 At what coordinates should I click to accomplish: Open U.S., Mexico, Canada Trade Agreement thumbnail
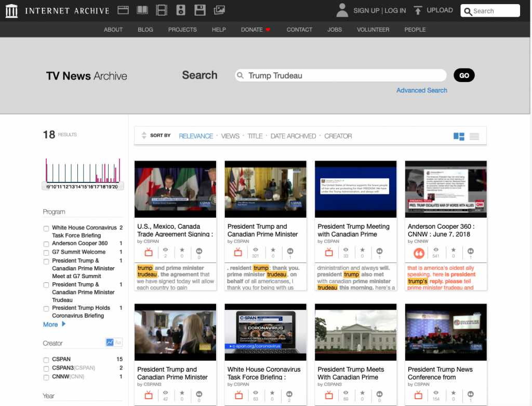[175, 189]
